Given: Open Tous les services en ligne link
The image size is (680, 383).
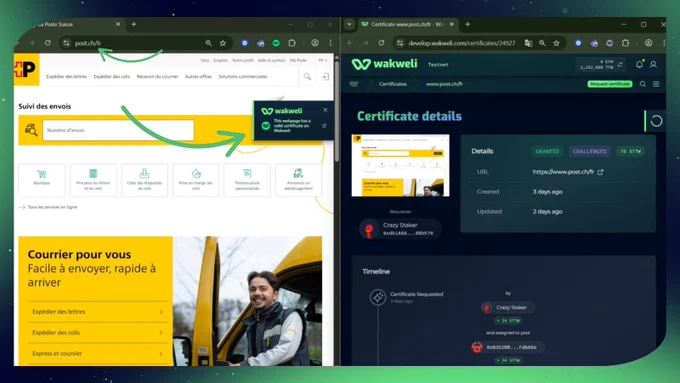Looking at the screenshot, I should [x=48, y=207].
